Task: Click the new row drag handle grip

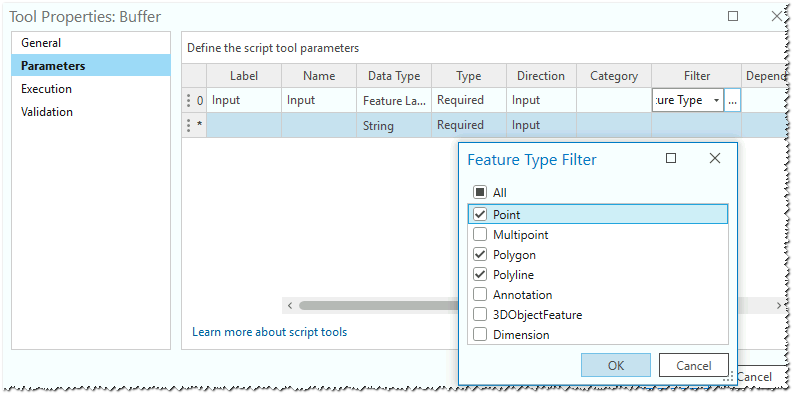Action: tap(188, 126)
